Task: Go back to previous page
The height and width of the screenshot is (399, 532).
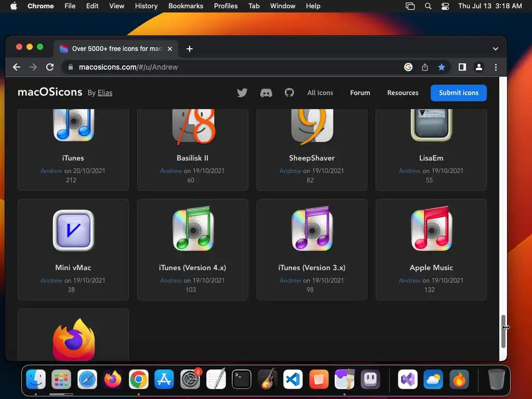Action: coord(17,67)
